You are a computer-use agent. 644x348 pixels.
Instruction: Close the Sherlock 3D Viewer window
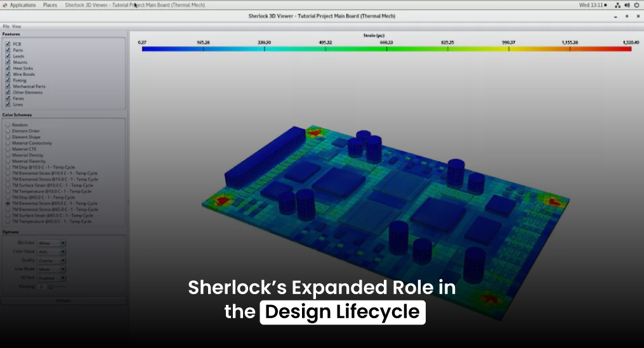pyautogui.click(x=638, y=16)
